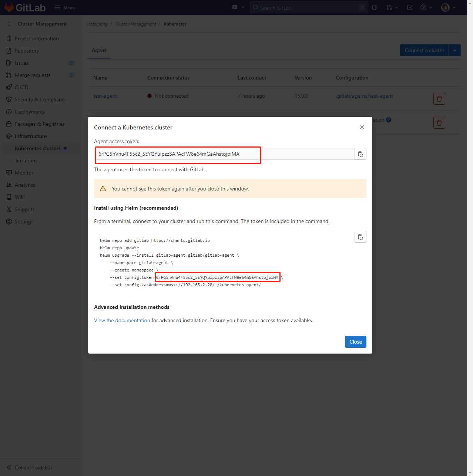Image resolution: width=473 pixels, height=476 pixels.
Task: Open the help question mark icon
Action: click(423, 7)
